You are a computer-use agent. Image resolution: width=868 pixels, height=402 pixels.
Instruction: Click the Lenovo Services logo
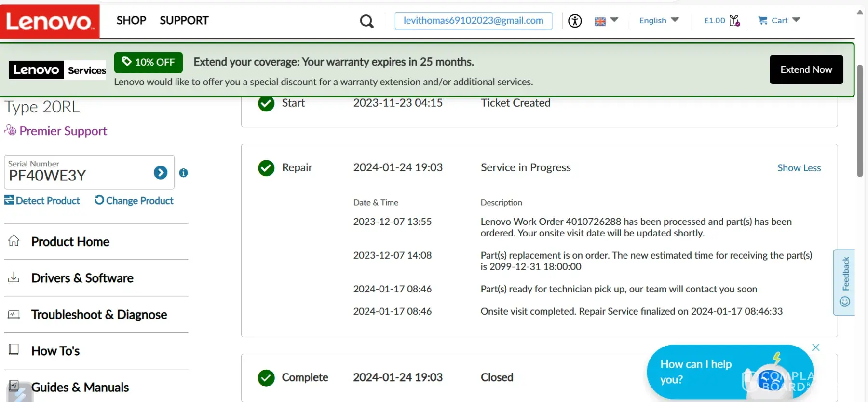[x=57, y=70]
